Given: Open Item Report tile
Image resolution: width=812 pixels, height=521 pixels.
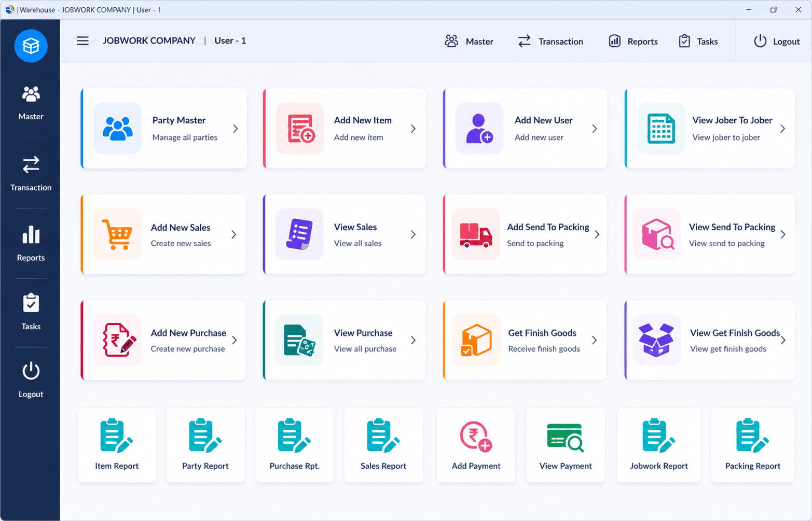Looking at the screenshot, I should (x=117, y=445).
